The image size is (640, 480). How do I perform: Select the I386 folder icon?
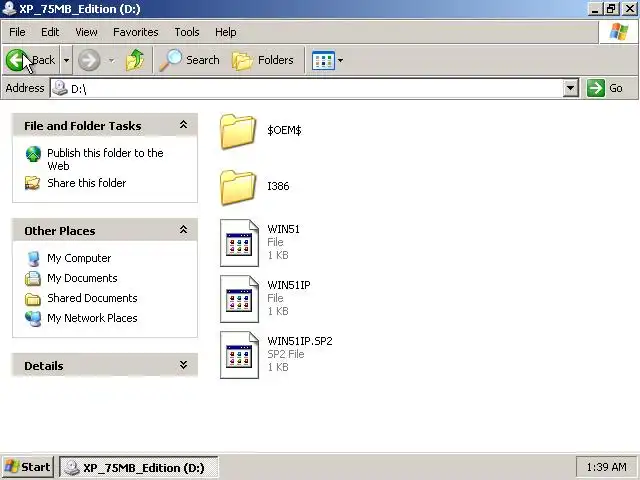(238, 187)
